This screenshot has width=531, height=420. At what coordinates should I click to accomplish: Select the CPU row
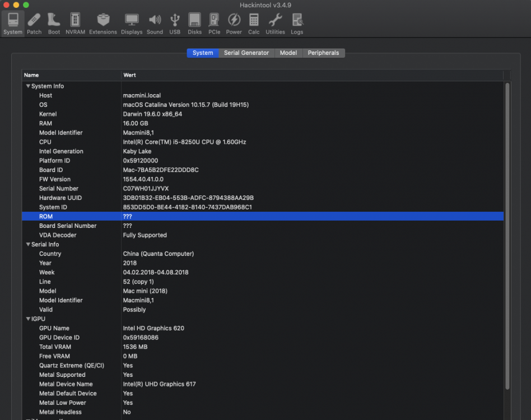click(263, 142)
